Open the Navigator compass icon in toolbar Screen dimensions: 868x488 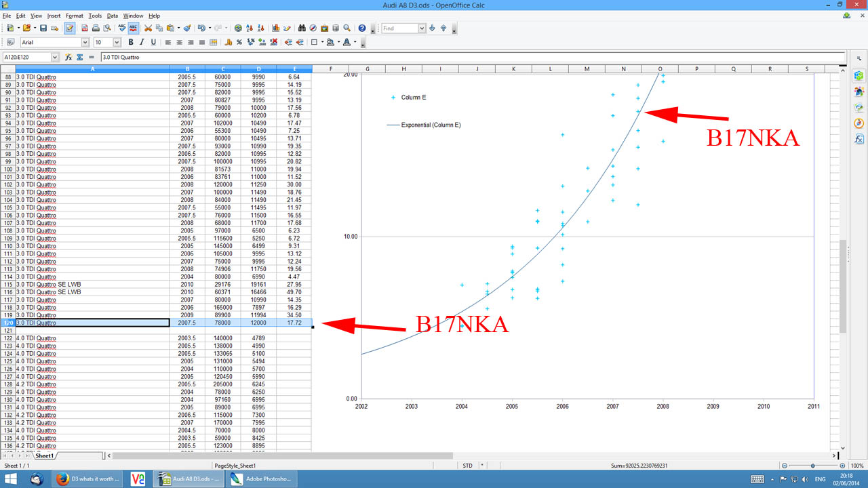coord(313,28)
